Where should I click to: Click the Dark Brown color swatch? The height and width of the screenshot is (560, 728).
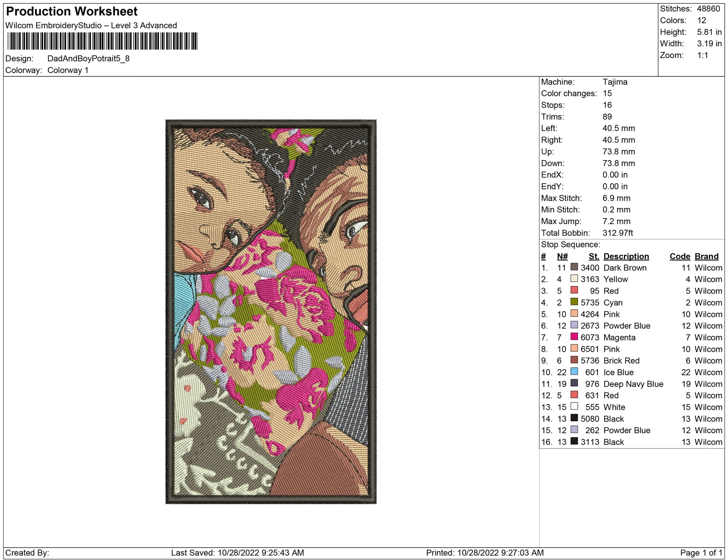coord(574,267)
